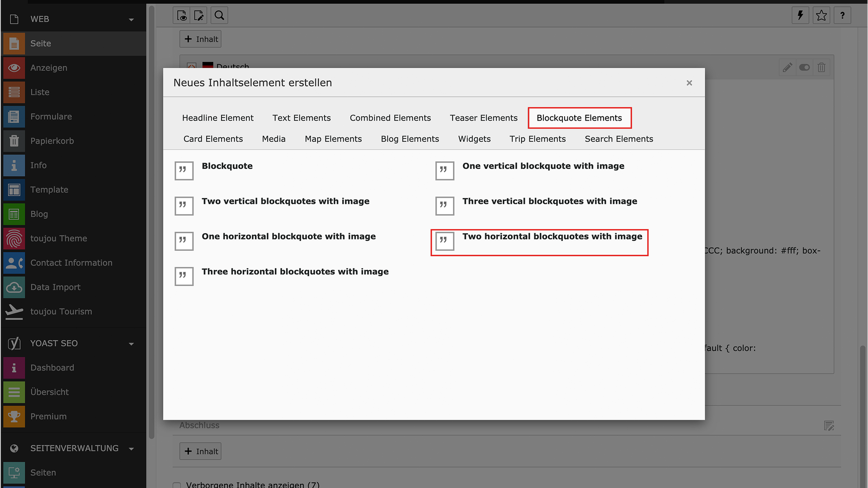The image size is (868, 488).
Task: Switch to the Card Elements tab
Action: coord(213,139)
